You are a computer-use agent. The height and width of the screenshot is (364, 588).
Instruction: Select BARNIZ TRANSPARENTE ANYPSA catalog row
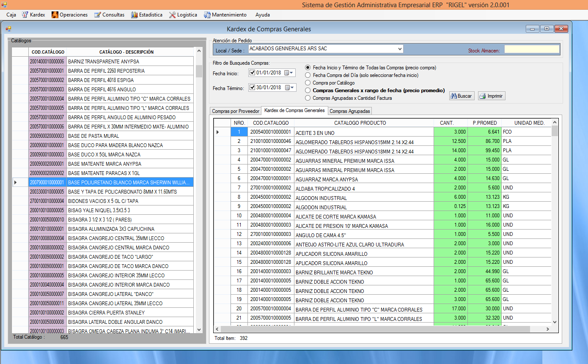click(x=103, y=61)
